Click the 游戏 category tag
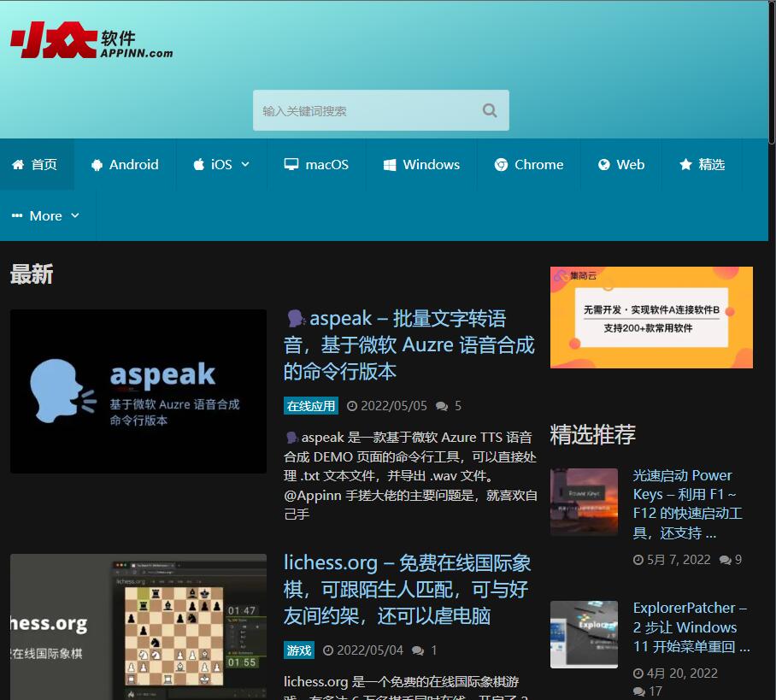The width and height of the screenshot is (776, 700). [299, 650]
